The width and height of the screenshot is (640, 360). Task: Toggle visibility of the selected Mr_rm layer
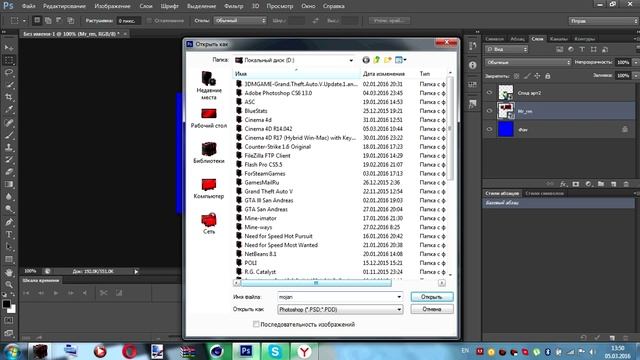tap(489, 111)
